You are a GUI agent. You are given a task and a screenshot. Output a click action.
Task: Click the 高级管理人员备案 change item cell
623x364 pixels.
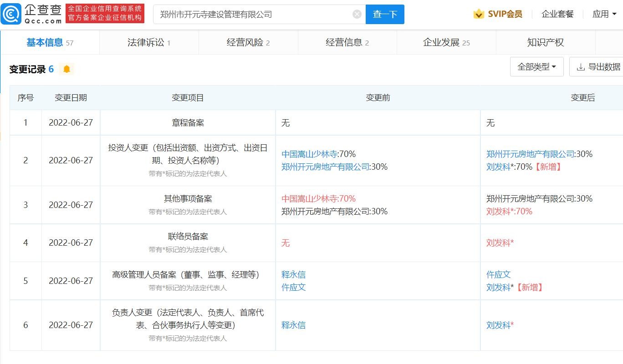click(188, 281)
